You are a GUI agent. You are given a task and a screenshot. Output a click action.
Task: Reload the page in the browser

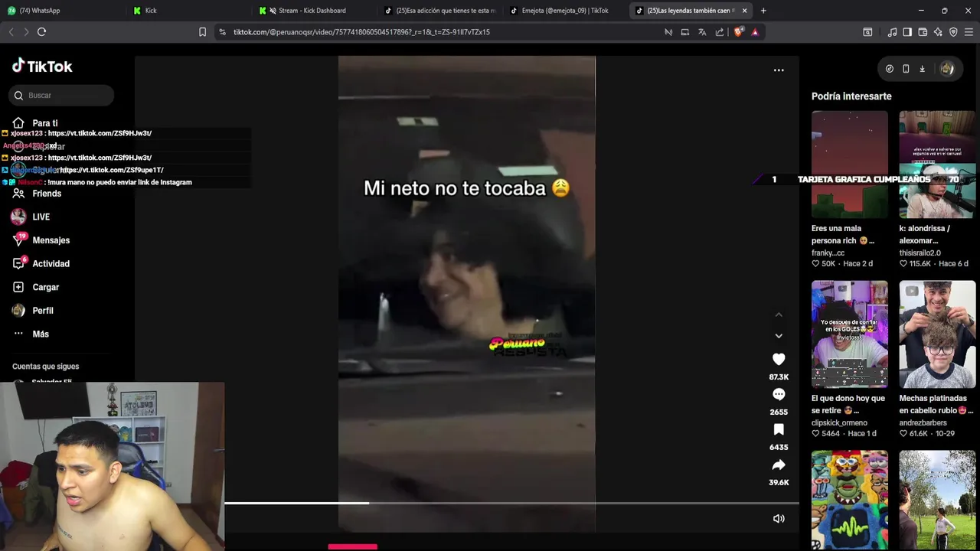[x=42, y=32]
